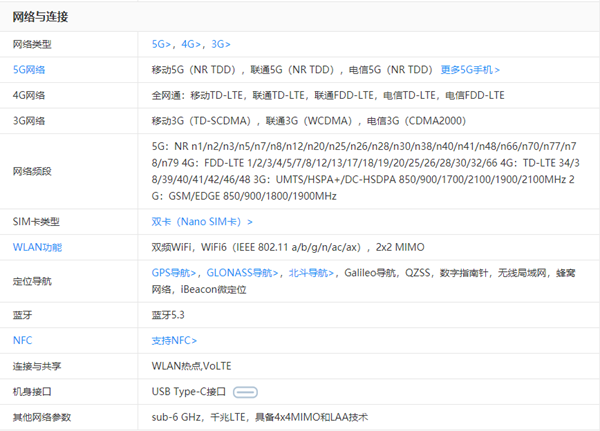The height and width of the screenshot is (431, 600).
Task: Click the 机身接口 row label
Action: (31, 391)
